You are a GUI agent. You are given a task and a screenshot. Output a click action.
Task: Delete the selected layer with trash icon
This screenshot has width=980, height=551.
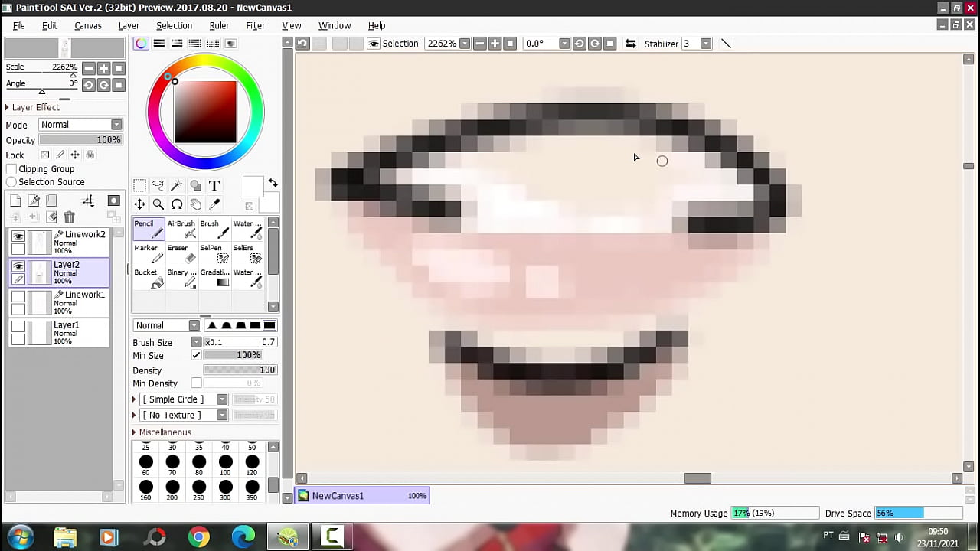69,217
